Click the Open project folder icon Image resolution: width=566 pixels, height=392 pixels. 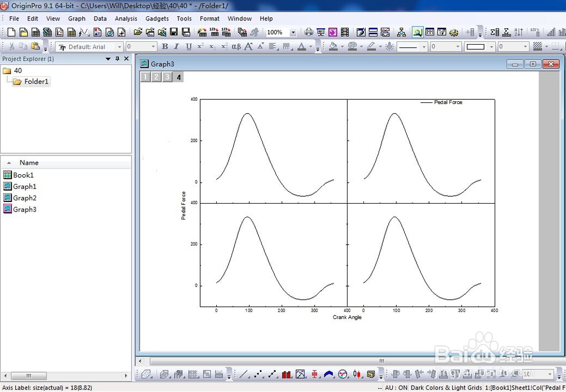(138, 32)
